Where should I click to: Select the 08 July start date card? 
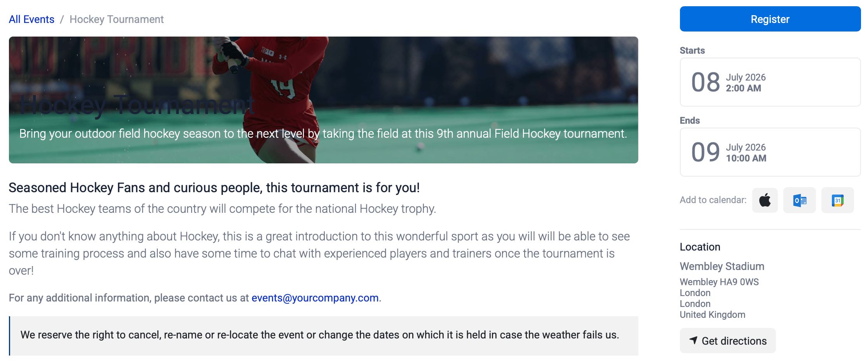click(x=770, y=82)
